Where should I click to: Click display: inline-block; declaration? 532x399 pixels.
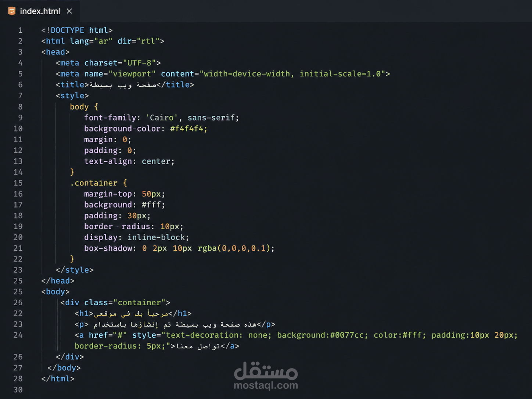137,237
